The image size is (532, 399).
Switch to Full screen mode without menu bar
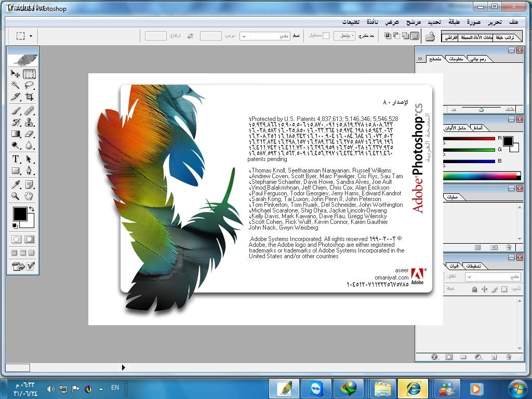31,253
